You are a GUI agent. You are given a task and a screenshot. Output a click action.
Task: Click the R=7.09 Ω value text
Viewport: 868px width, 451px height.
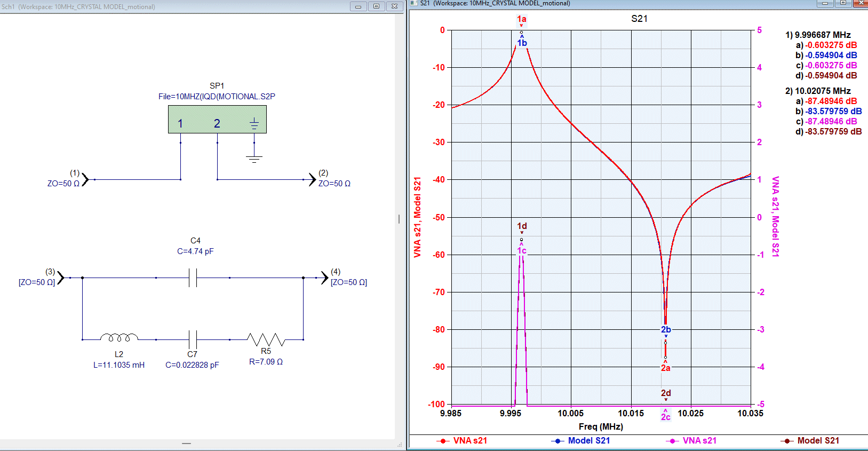click(266, 362)
